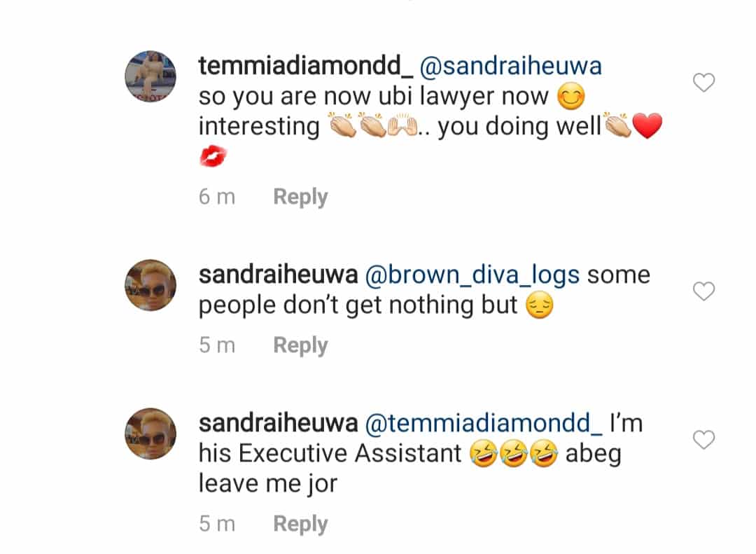The image size is (756, 554).
Task: Open sandraiheuwa username in third comment
Action: tap(278, 424)
